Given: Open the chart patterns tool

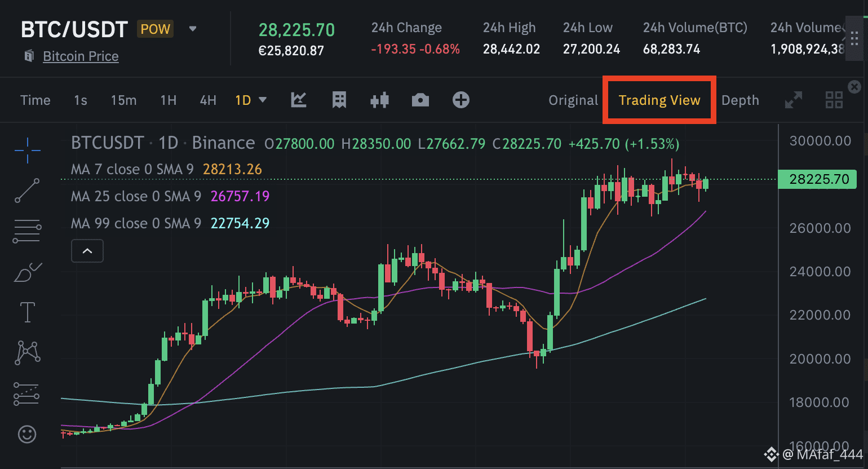Looking at the screenshot, I should tap(27, 353).
